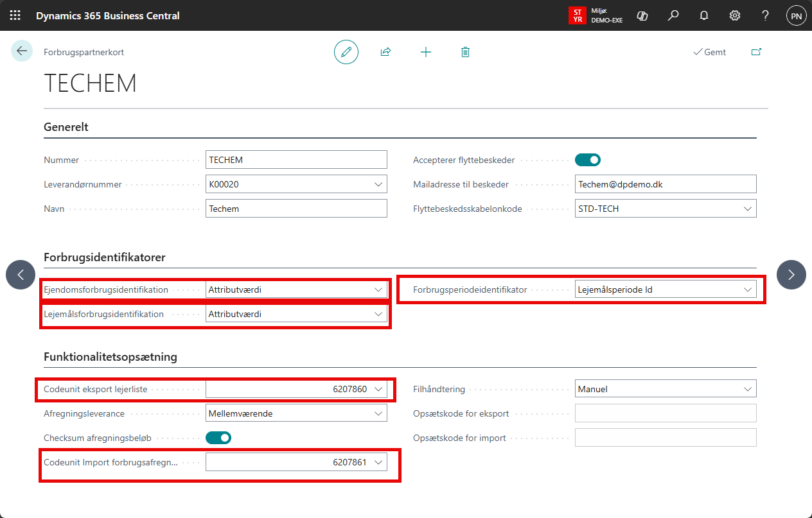Click the plus icon to create new
Image resolution: width=812 pixels, height=518 pixels.
click(425, 52)
